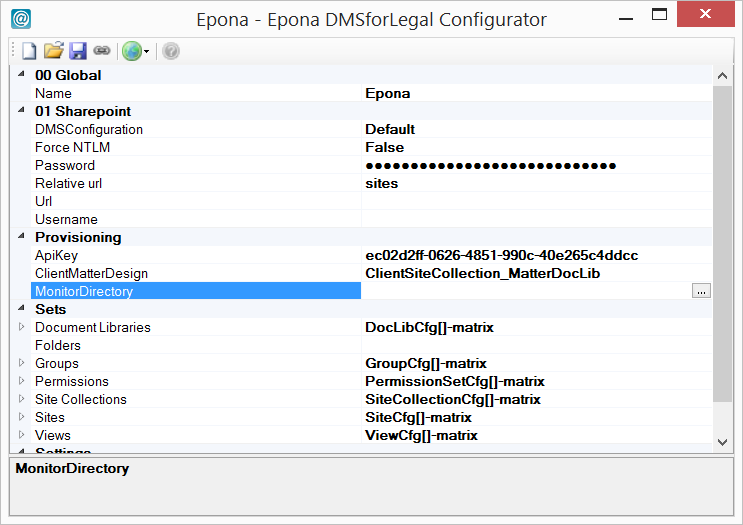
Task: Click the greyed-out help question mark icon
Action: click(x=171, y=51)
